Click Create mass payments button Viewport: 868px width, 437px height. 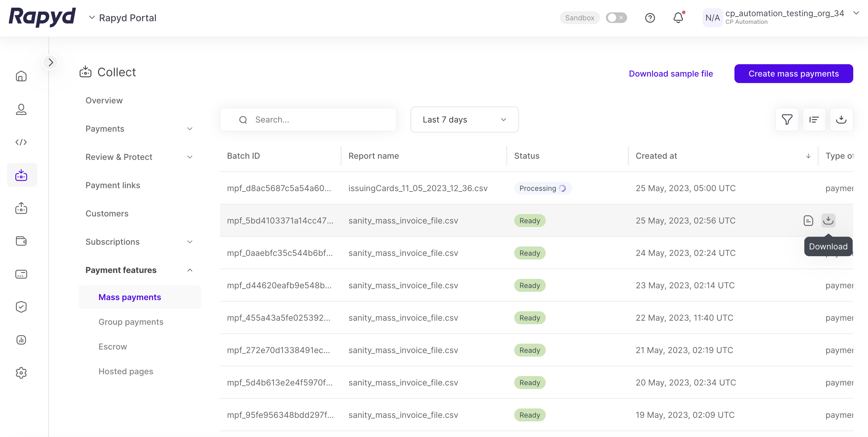793,73
